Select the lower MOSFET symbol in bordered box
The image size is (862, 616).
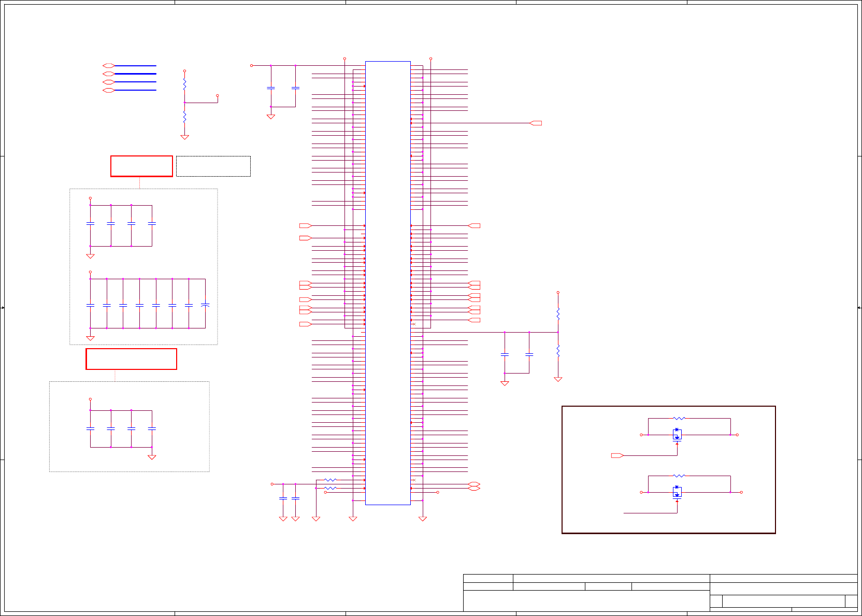pos(677,492)
